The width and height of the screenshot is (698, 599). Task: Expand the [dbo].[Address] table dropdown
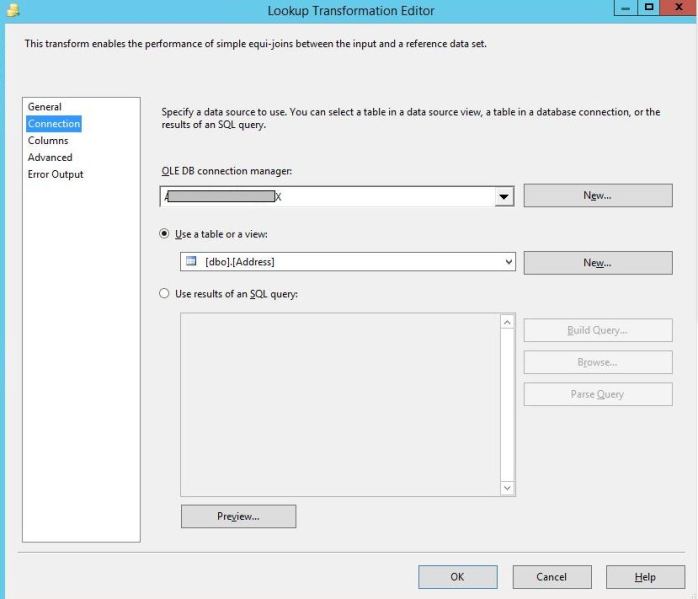(509, 262)
